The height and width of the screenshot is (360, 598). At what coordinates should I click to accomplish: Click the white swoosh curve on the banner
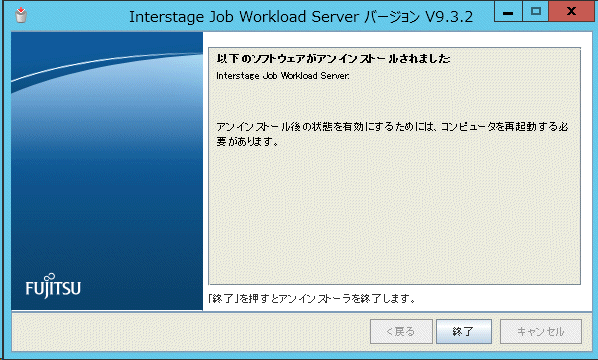coord(107,68)
